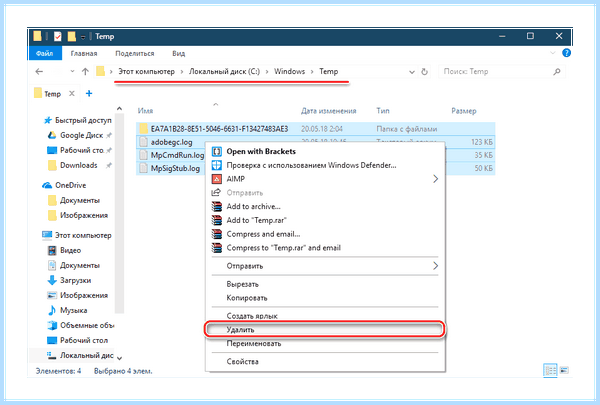Click the WinRAR icon beside Compress and email
The width and height of the screenshot is (600, 405).
click(x=217, y=234)
